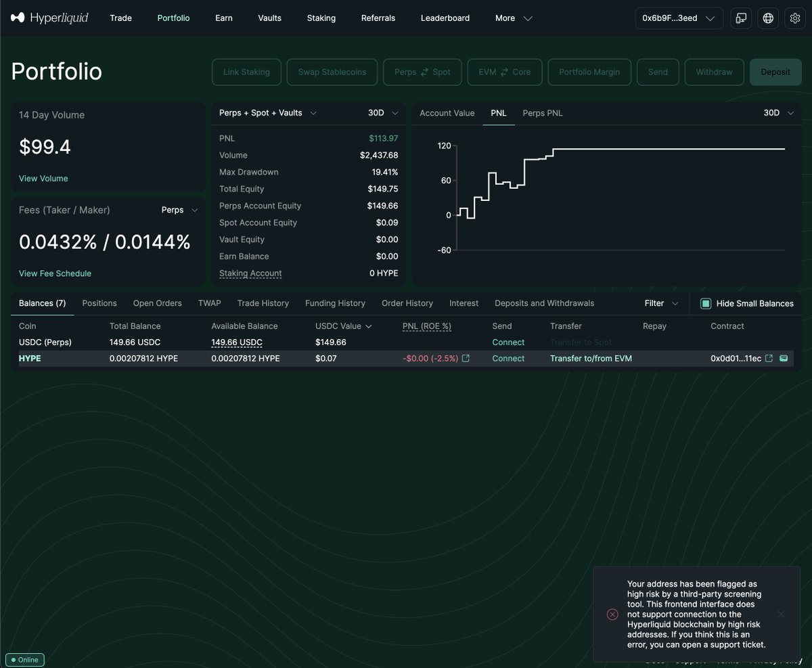The width and height of the screenshot is (812, 668).
Task: Switch to Account Value chart tab
Action: (447, 113)
